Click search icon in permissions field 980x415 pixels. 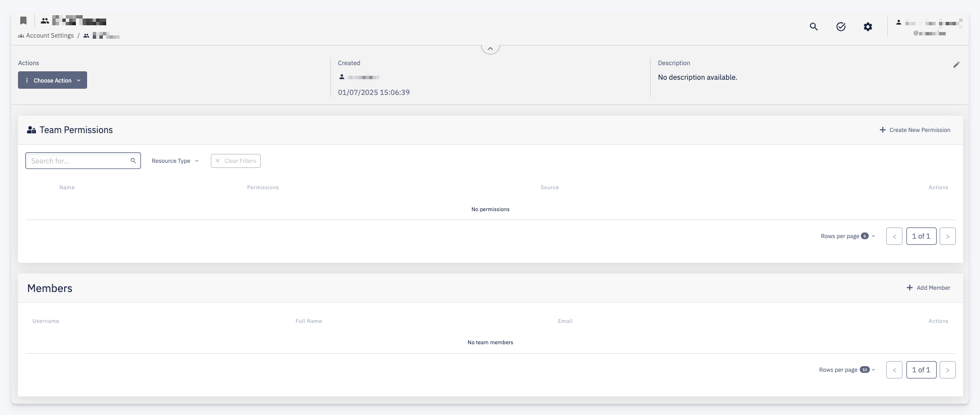133,161
